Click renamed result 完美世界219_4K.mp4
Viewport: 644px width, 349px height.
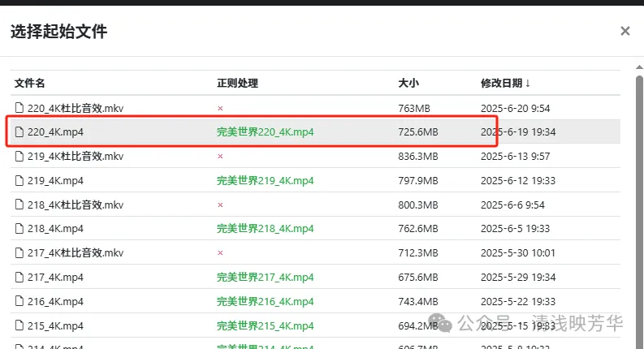(x=266, y=180)
